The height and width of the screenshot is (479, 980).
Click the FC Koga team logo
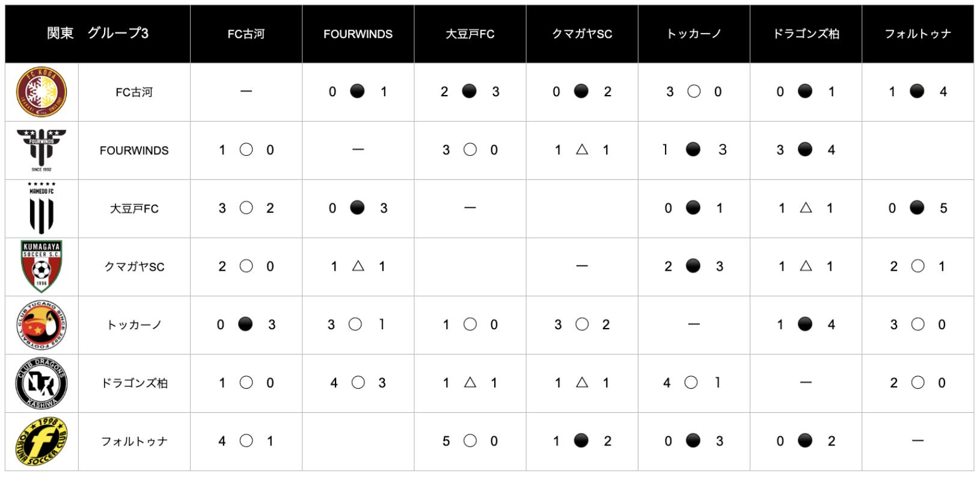(41, 92)
